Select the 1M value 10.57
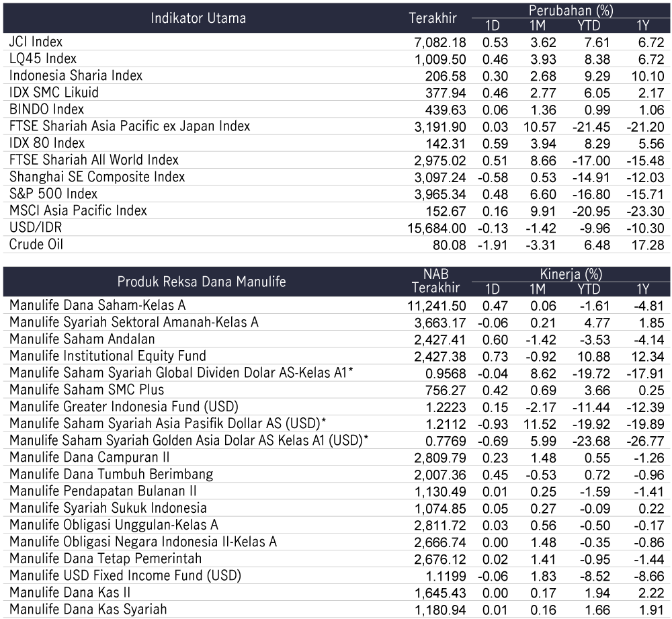This screenshot has width=672, height=619. click(540, 127)
